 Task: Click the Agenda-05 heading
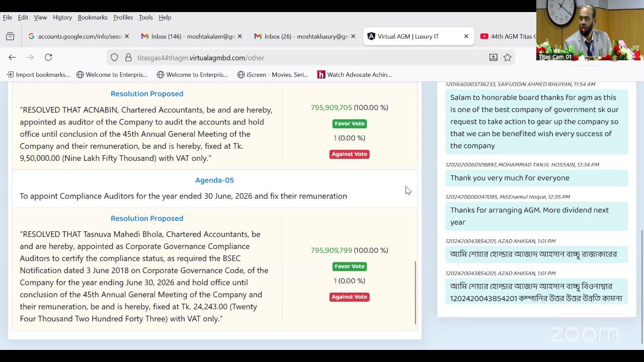215,180
